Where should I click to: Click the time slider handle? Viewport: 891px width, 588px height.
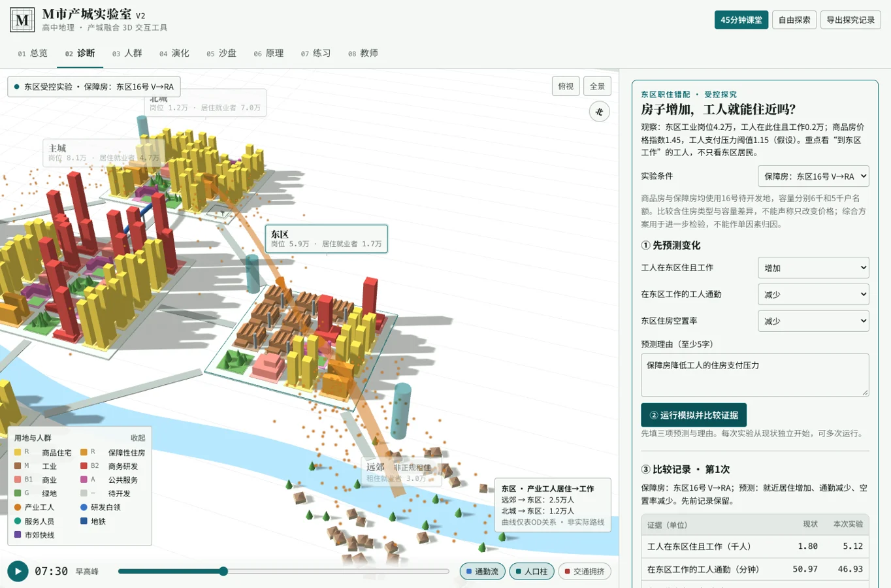[223, 572]
